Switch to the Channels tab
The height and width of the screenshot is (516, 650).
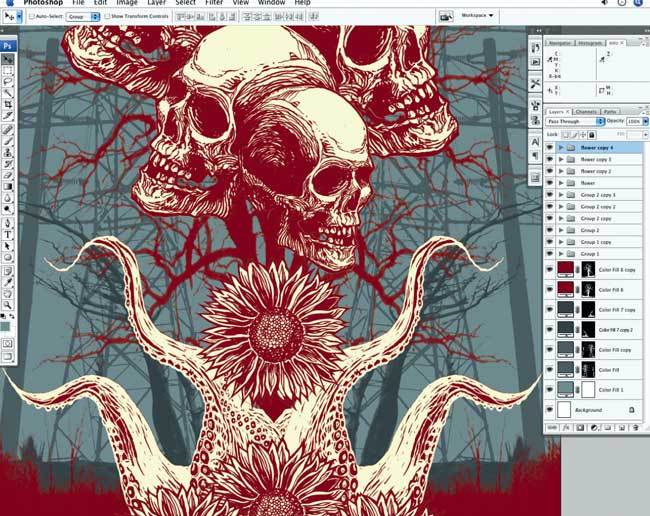(x=586, y=111)
